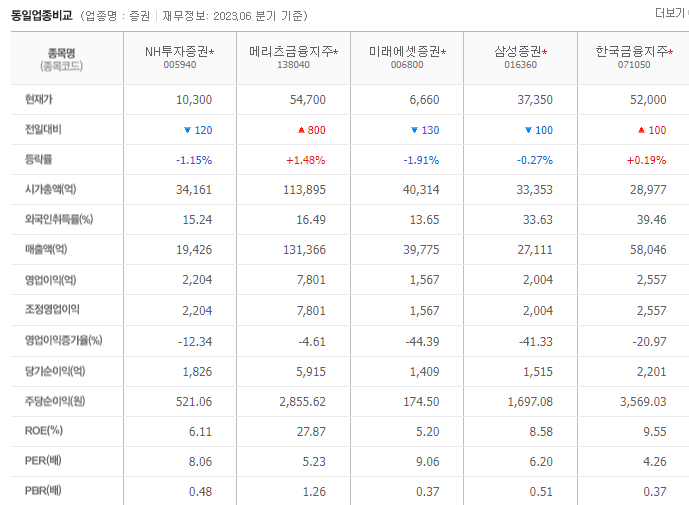Screen dimensions: 689x505
Task: Click ROE value 27.87
Action: (311, 432)
